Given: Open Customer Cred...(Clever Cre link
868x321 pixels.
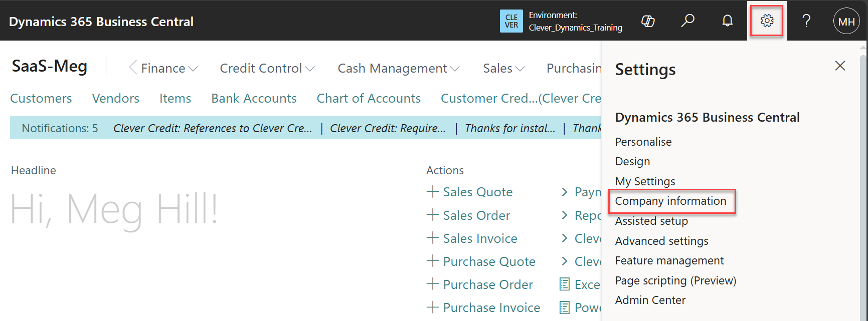Looking at the screenshot, I should [521, 98].
